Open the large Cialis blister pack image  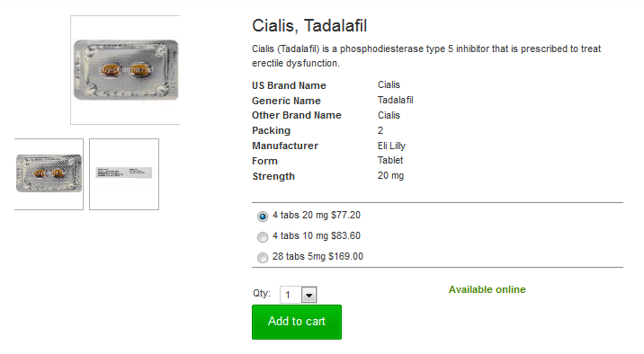click(125, 70)
